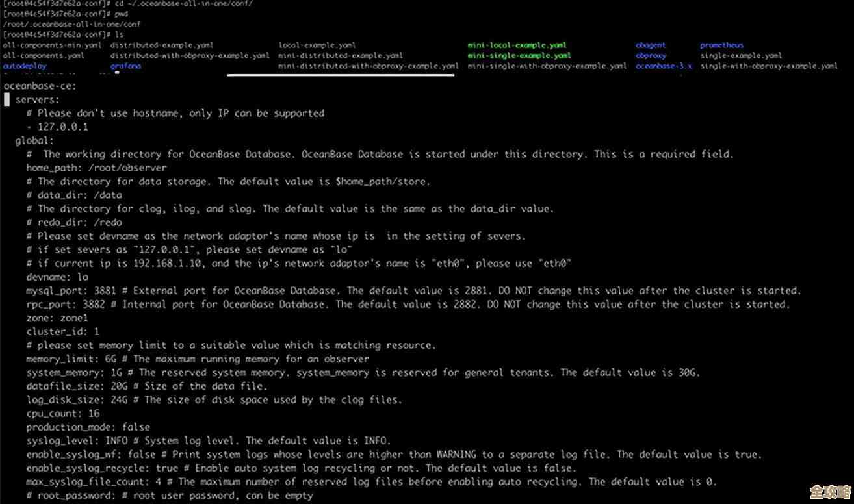This screenshot has width=854, height=504.
Task: Place cursor at block cursor before servers:
Action: (x=7, y=99)
